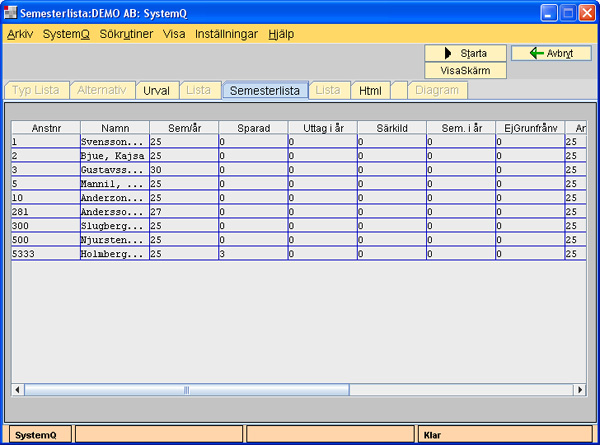Click the application icon in title bar
The width and height of the screenshot is (600, 445).
(x=12, y=12)
